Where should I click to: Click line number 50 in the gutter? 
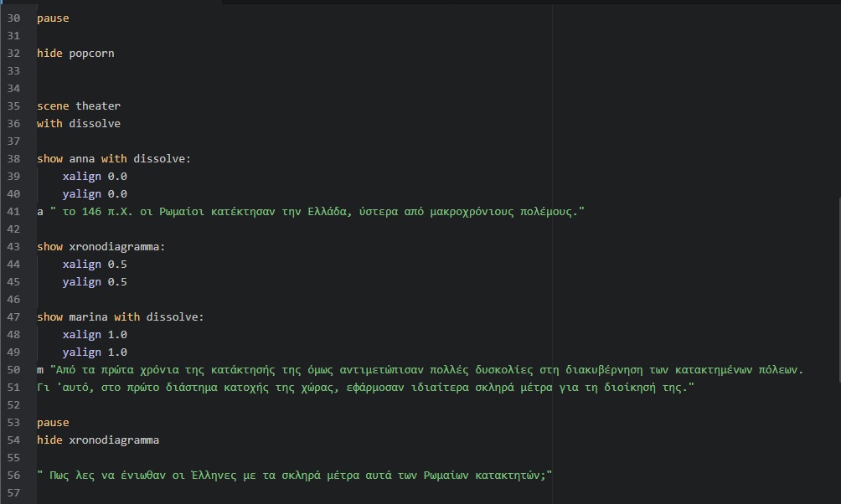(x=13, y=370)
